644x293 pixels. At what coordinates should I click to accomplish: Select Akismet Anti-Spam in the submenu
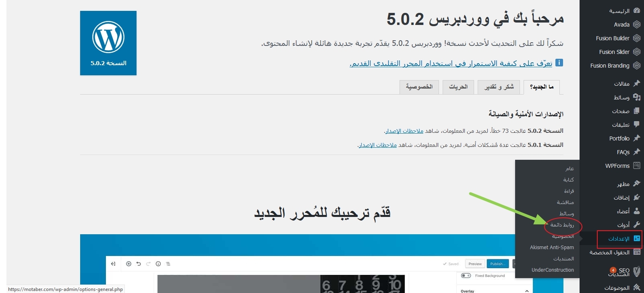552,248
